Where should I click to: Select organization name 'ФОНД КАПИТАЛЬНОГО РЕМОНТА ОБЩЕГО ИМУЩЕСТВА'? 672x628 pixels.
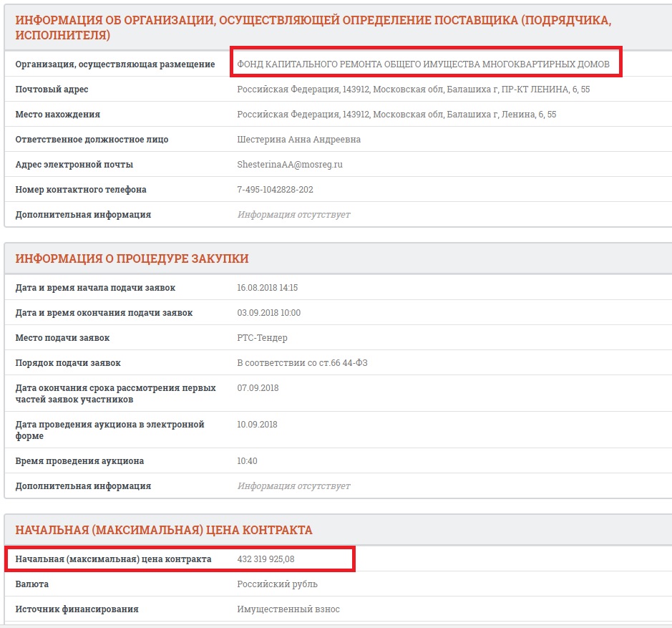[x=423, y=64]
